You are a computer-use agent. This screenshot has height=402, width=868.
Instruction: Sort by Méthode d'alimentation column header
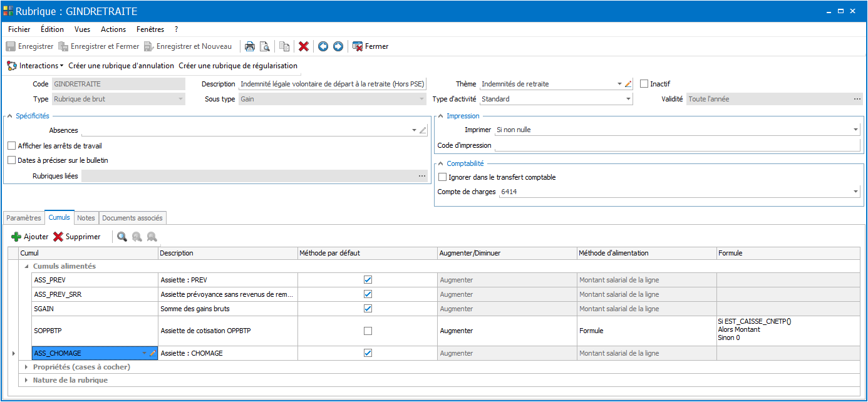point(647,253)
